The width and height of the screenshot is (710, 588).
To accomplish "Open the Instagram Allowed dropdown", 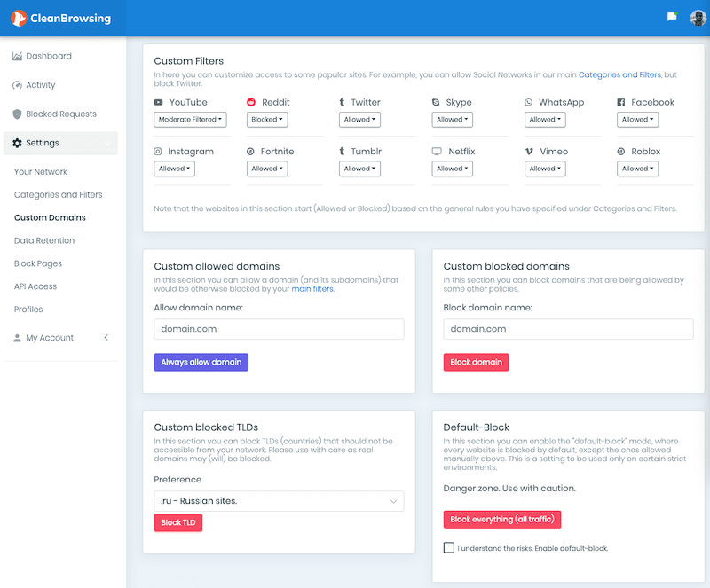I will [x=174, y=169].
